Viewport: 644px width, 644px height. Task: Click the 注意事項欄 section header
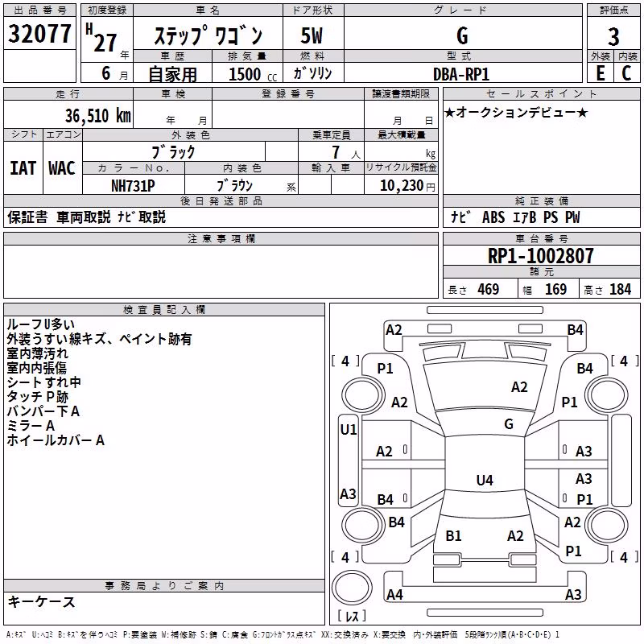click(x=221, y=238)
